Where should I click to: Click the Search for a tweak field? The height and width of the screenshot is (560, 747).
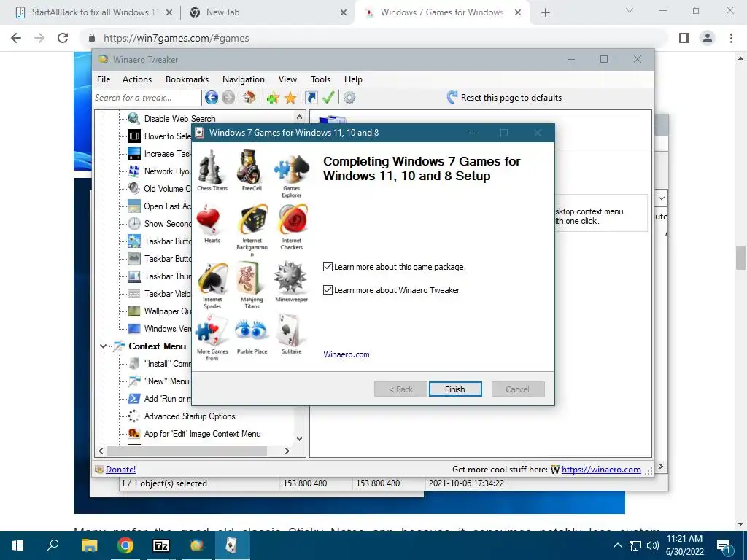tap(147, 98)
